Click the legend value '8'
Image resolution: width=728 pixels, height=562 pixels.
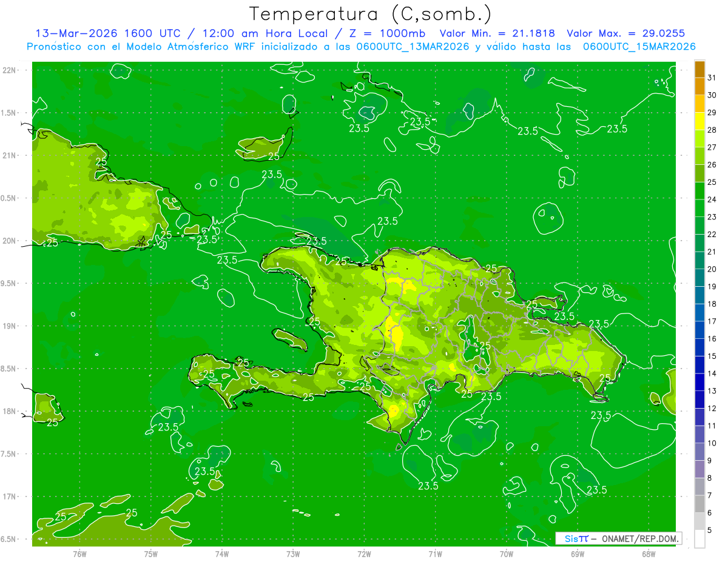coord(710,478)
